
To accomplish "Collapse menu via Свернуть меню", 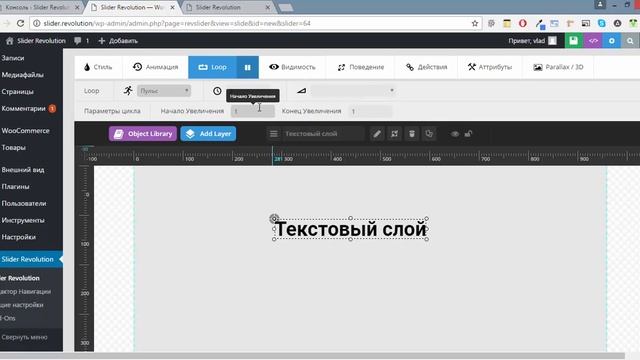I will coord(24,337).
